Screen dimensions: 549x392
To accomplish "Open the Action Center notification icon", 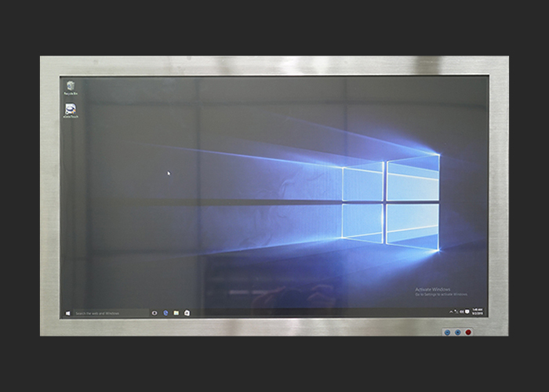I will (468, 311).
